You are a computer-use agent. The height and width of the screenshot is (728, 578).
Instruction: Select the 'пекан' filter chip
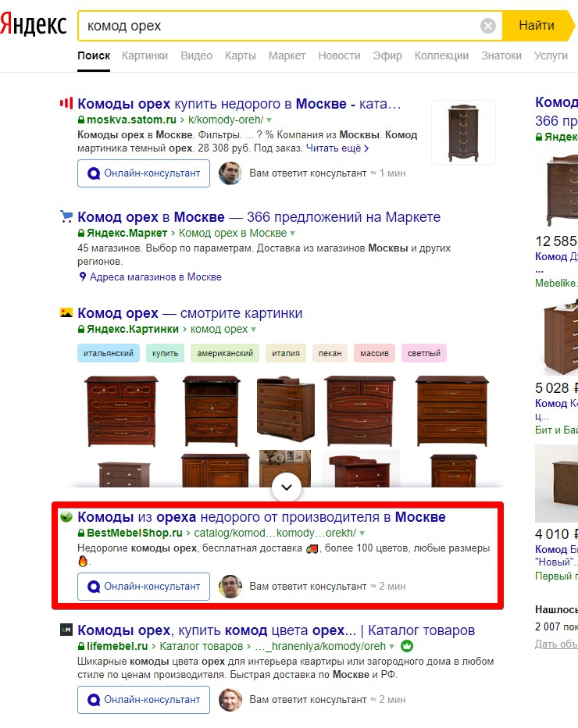tap(330, 353)
